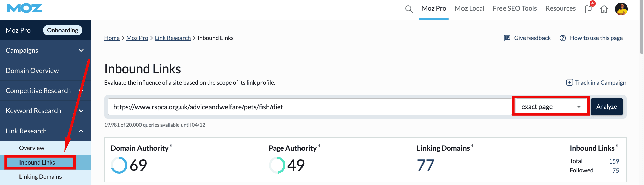
Task: Click the Domain Authority info icon
Action: tap(171, 146)
